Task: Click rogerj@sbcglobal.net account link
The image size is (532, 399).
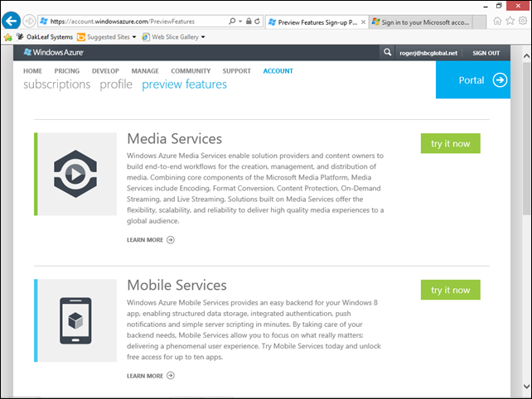Action: tap(428, 53)
